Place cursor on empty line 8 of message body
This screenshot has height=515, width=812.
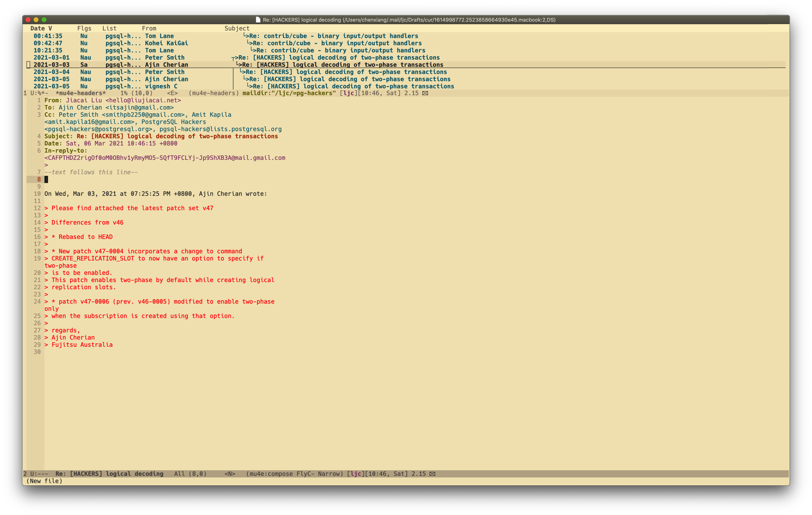[x=46, y=179]
